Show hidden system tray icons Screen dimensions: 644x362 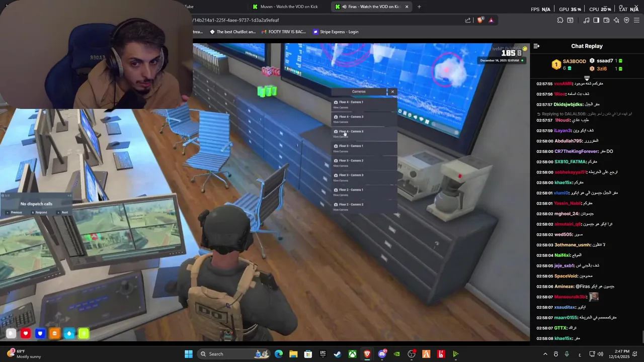click(545, 354)
